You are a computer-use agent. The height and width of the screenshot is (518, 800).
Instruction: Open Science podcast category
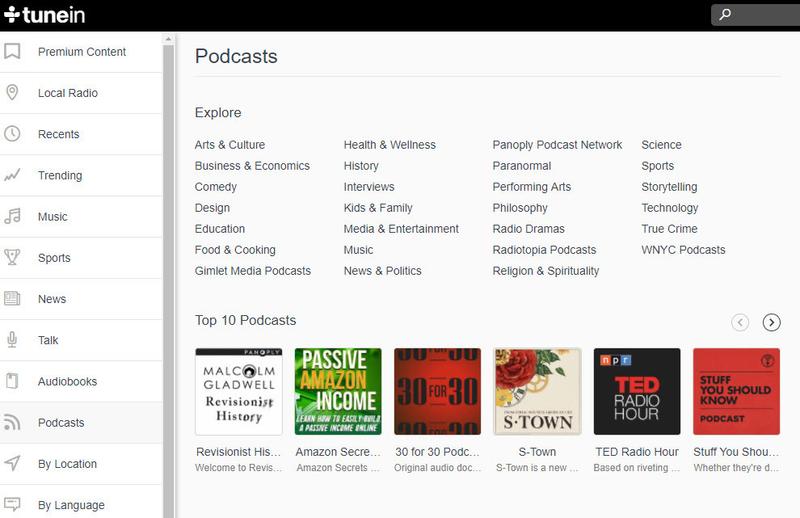click(661, 145)
